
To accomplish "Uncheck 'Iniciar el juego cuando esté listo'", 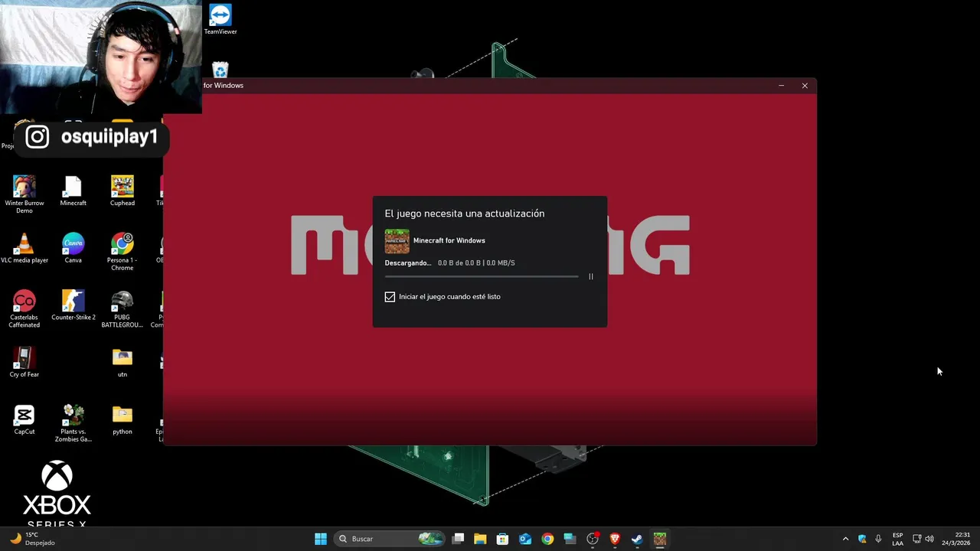I will pyautogui.click(x=390, y=297).
